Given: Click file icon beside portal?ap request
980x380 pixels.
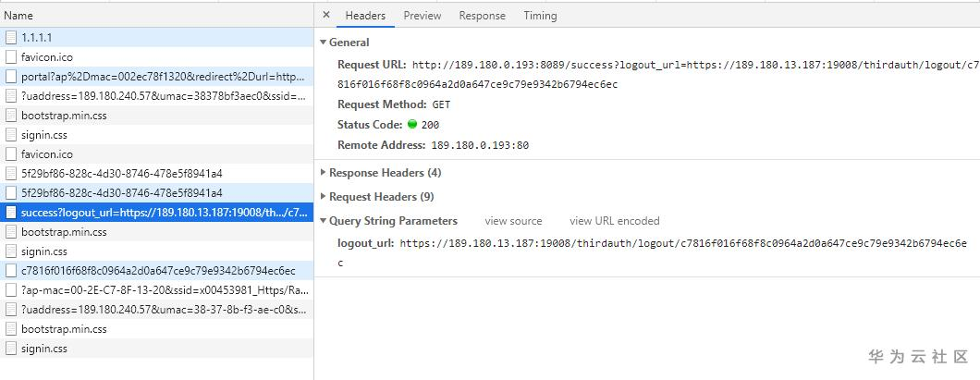Looking at the screenshot, I should point(11,77).
